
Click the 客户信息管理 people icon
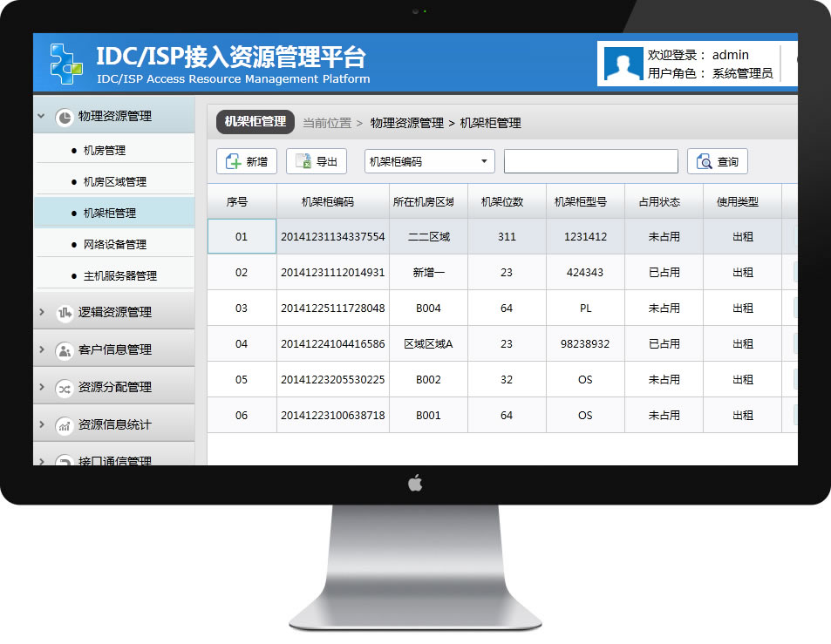[64, 350]
